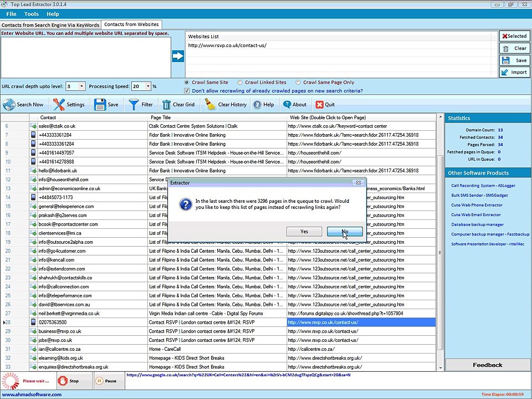Click No in the Extractor dialog
Image resolution: width=532 pixels, height=399 pixels.
click(345, 232)
